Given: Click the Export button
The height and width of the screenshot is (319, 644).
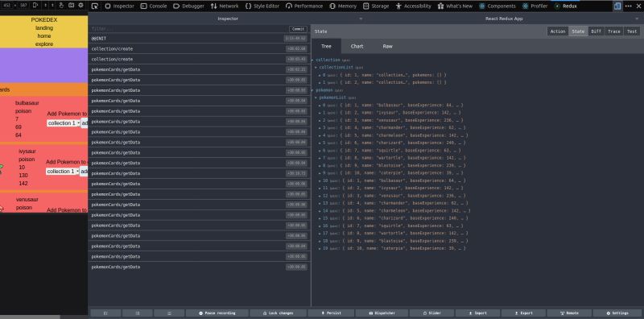Looking at the screenshot, I should 524,313.
